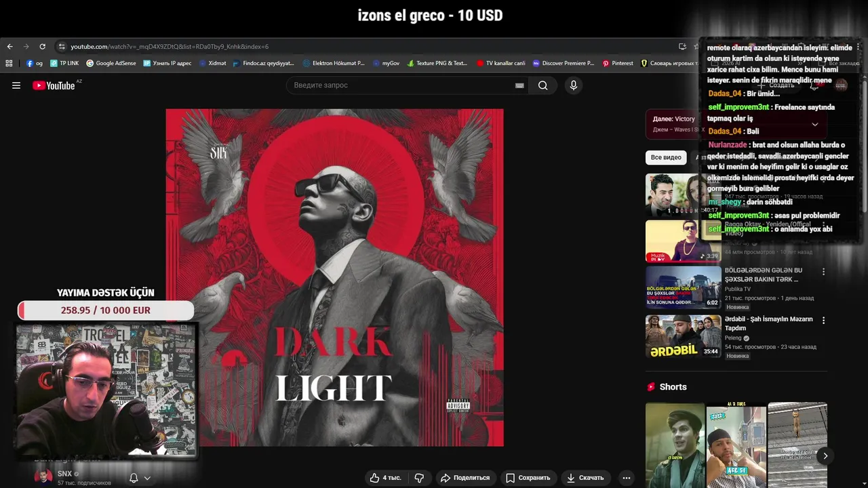Screen dimensions: 868x488
Task: Open TP LINK bookmark
Action: 64,63
